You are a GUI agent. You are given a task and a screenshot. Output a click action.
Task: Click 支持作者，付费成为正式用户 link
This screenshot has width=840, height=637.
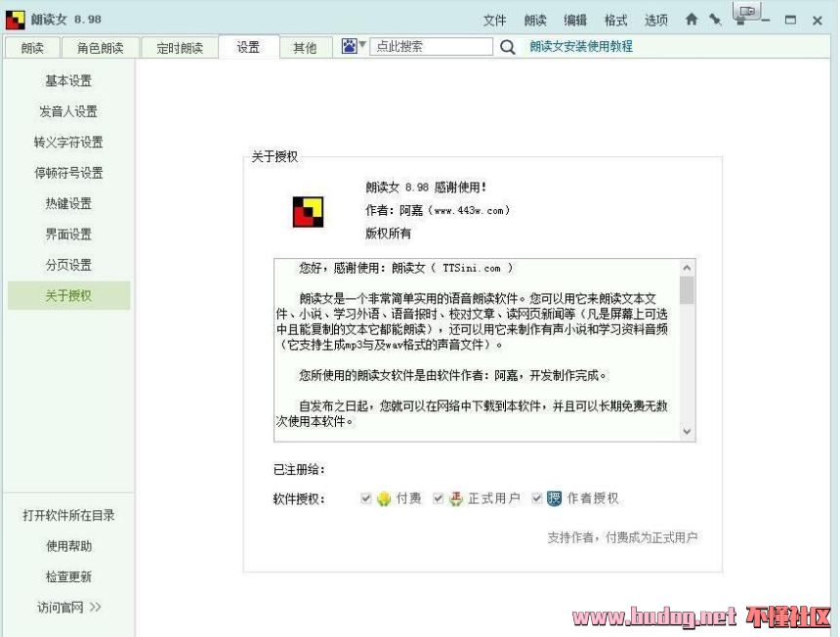click(622, 537)
